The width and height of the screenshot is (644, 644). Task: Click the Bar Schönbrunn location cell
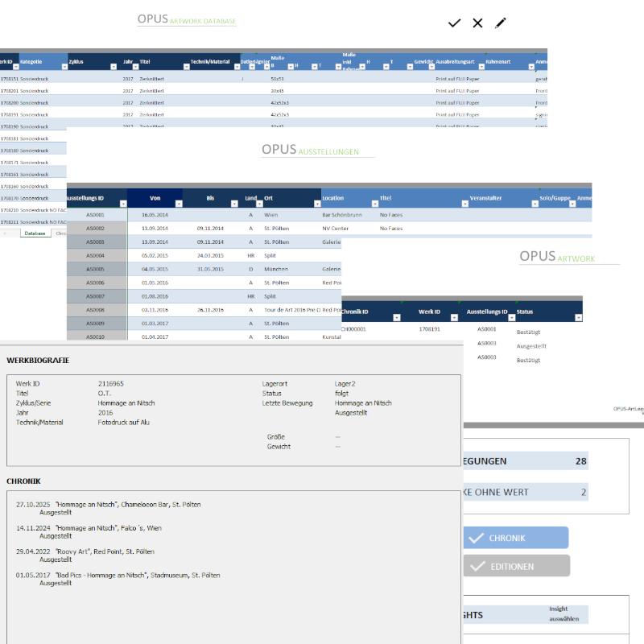342,215
